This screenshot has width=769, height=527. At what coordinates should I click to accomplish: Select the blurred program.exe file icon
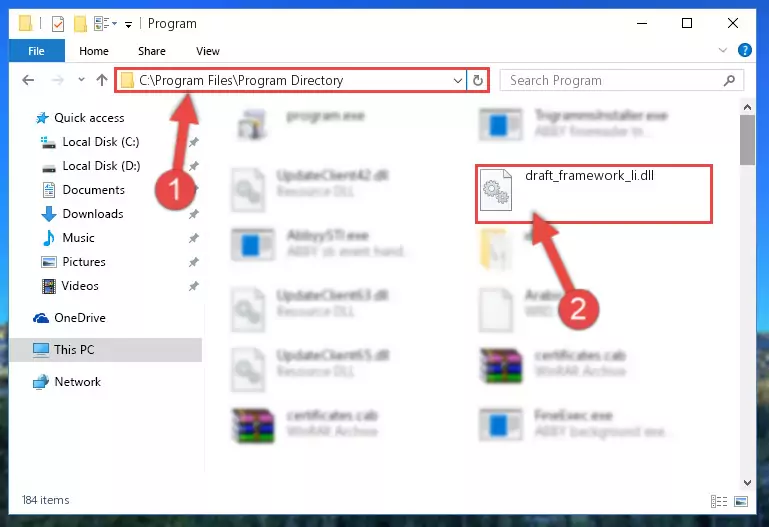(252, 124)
